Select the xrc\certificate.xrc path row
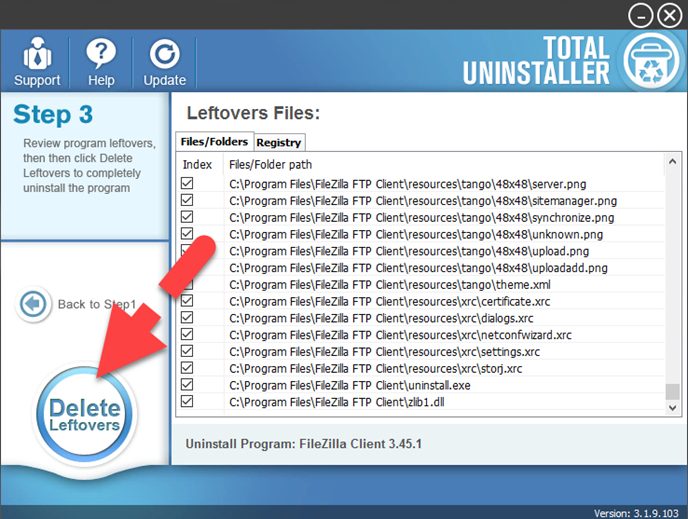The width and height of the screenshot is (688, 519). click(390, 301)
